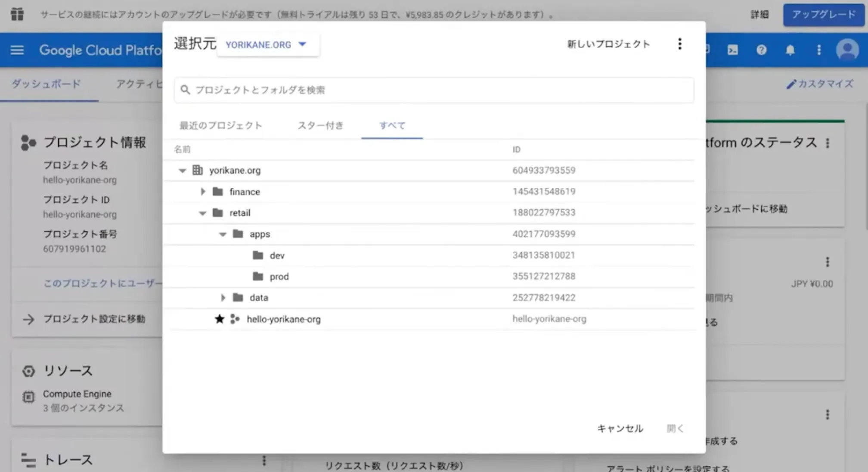Click カスタマイズ link
This screenshot has height=472, width=868.
[x=820, y=84]
